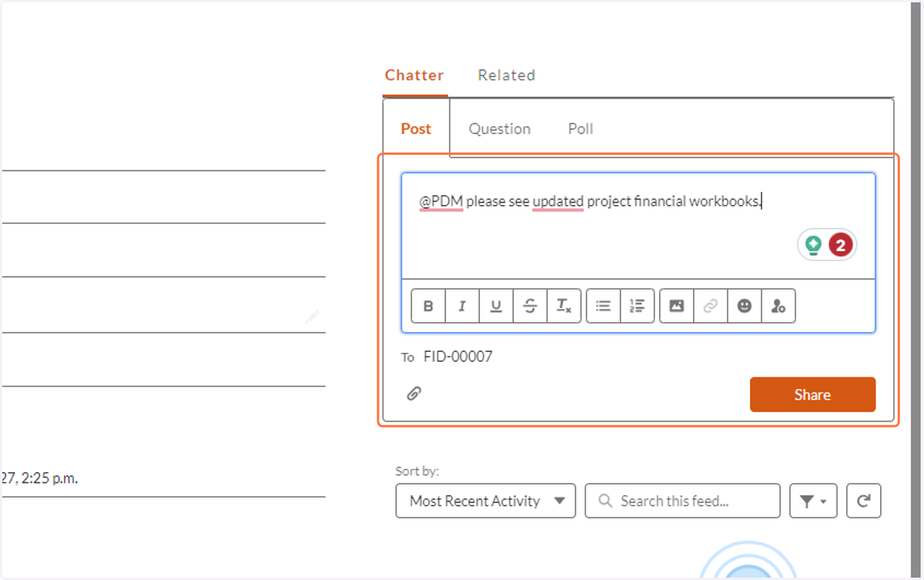Attach a file with the paperclip icon
Viewport: 924px width, 580px height.
(x=414, y=394)
